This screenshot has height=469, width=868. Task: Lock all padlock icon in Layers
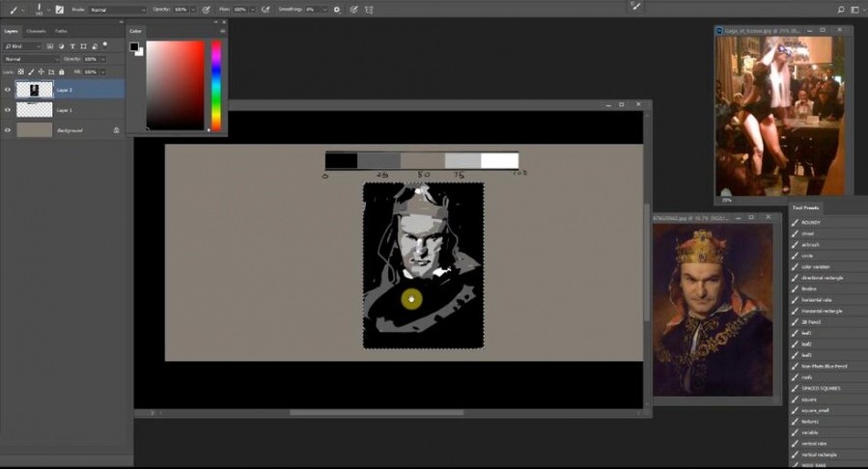coord(62,72)
